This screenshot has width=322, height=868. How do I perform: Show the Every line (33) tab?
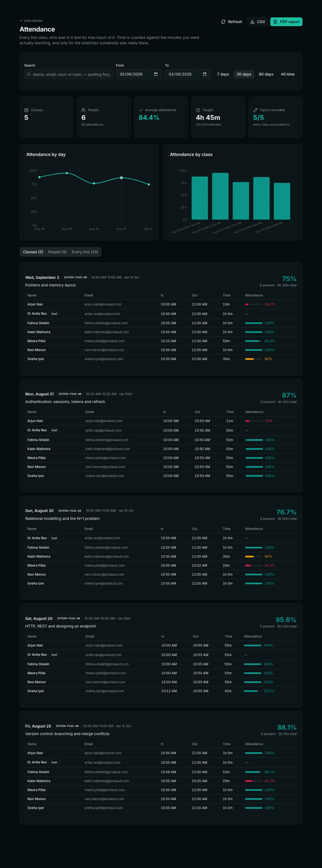pos(85,252)
